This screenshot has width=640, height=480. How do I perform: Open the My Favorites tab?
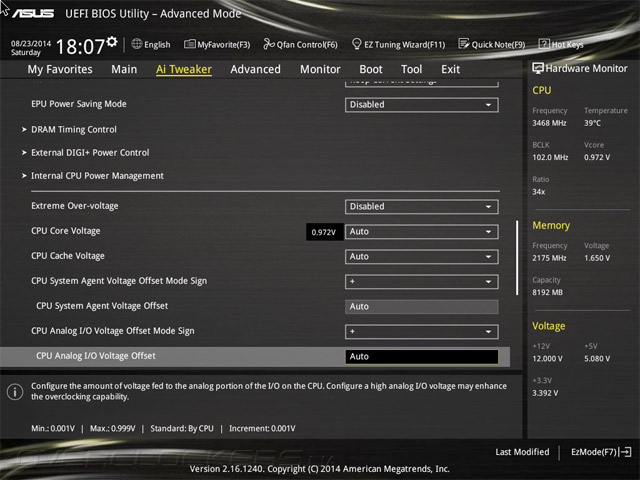[60, 69]
